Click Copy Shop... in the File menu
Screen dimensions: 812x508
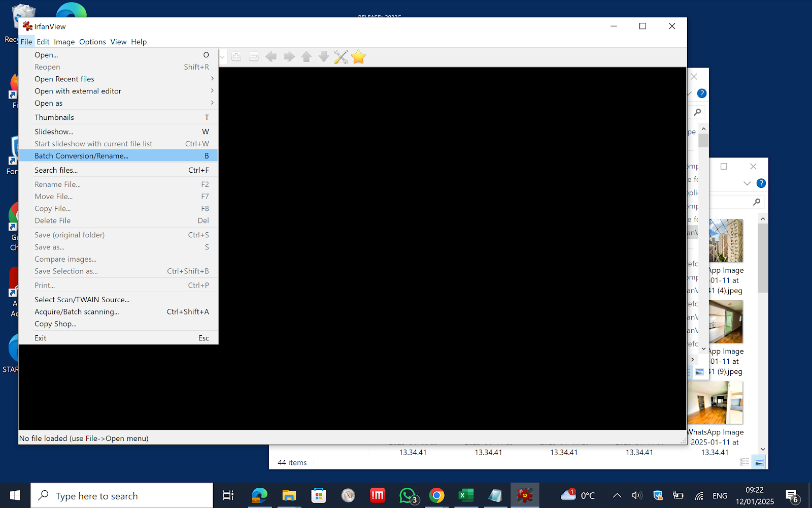click(x=119, y=324)
